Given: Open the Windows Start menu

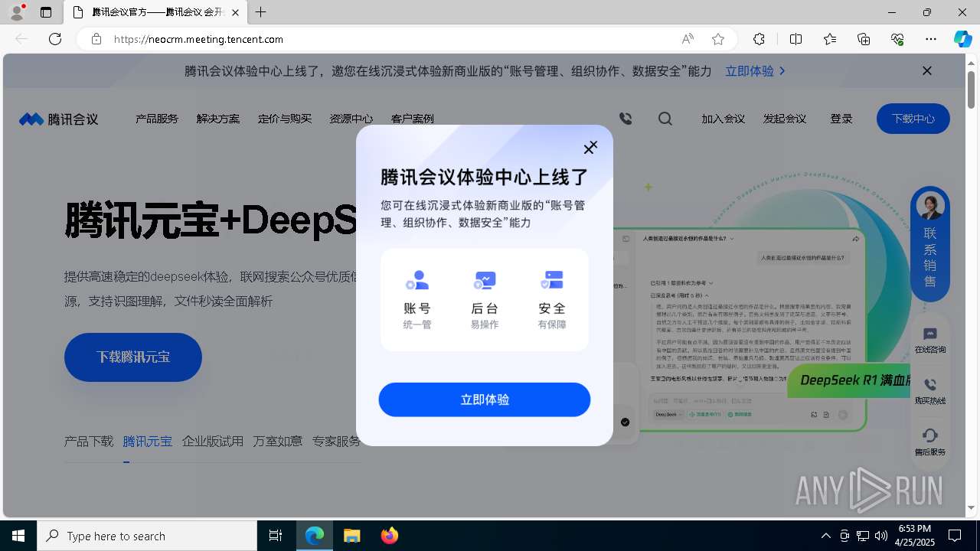Looking at the screenshot, I should [x=18, y=536].
